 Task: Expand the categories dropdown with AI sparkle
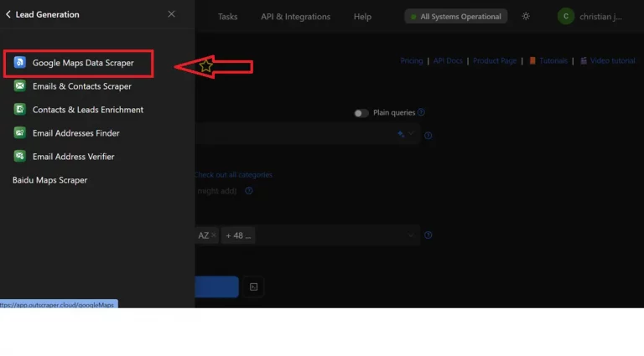pyautogui.click(x=406, y=135)
